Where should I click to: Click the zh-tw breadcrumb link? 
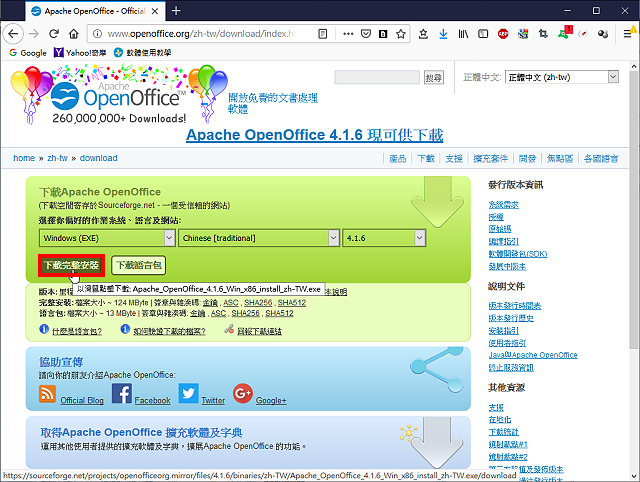(x=57, y=158)
